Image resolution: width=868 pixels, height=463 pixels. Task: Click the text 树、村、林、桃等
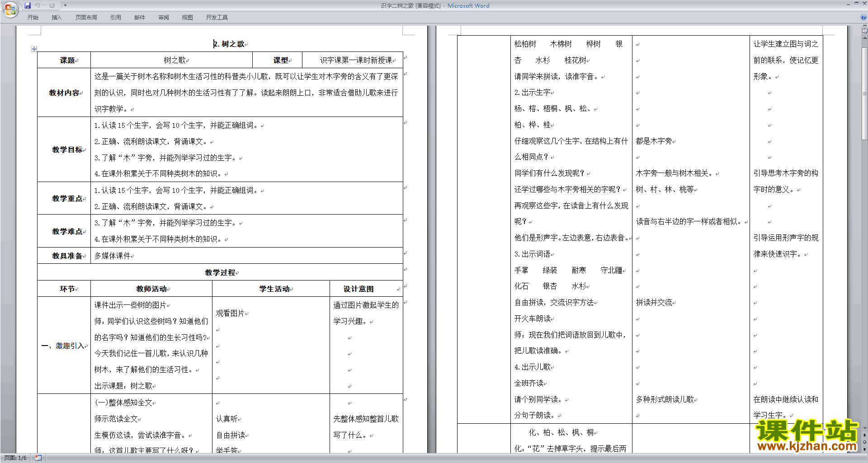tap(665, 189)
